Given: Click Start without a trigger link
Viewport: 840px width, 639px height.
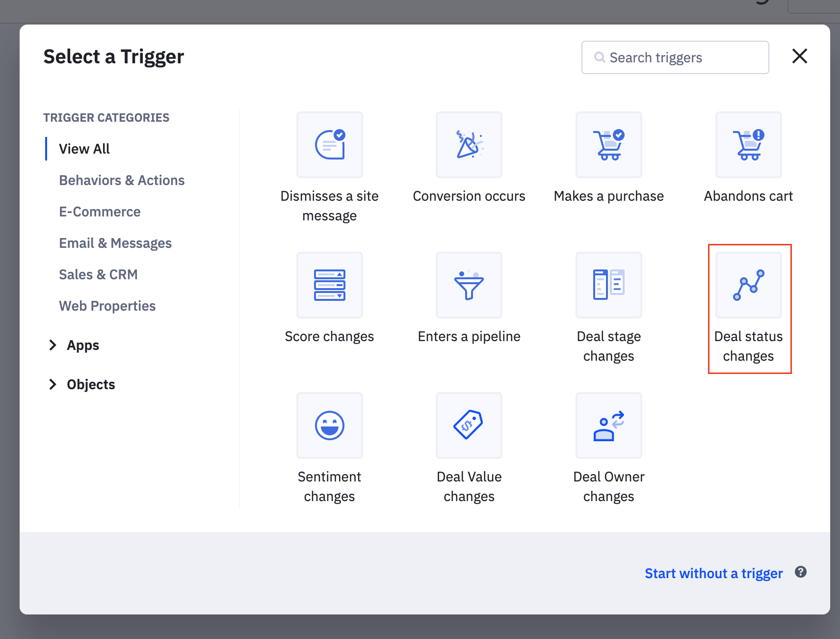Looking at the screenshot, I should tap(713, 573).
